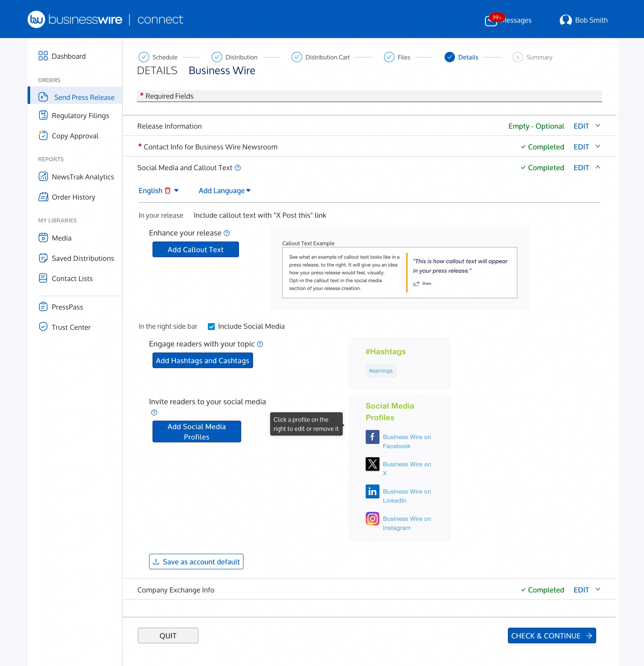Go to the Files step
The image size is (644, 666).
click(397, 57)
